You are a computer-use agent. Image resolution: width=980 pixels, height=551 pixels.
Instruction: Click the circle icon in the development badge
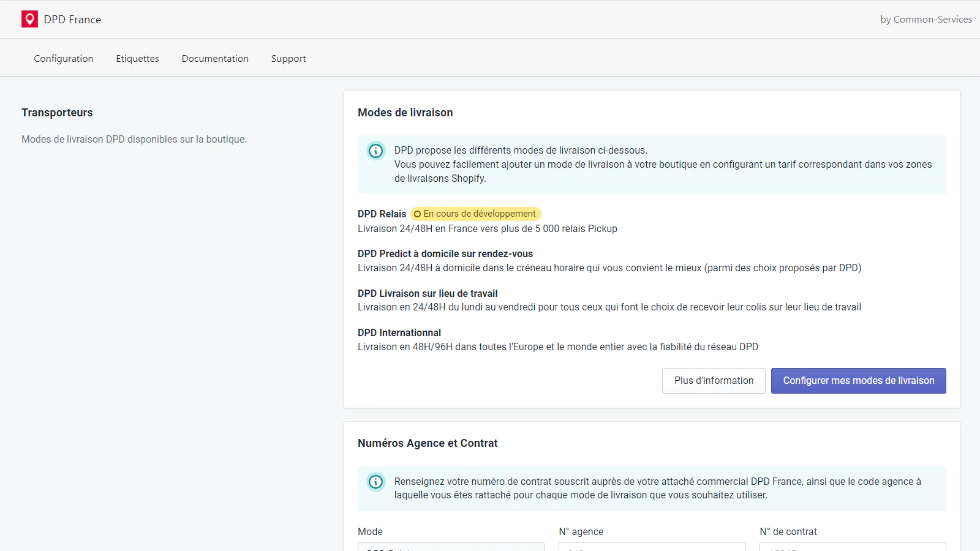click(x=417, y=214)
